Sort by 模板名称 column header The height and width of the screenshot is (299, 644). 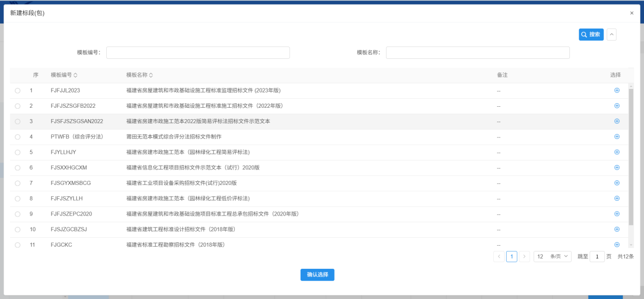point(139,75)
